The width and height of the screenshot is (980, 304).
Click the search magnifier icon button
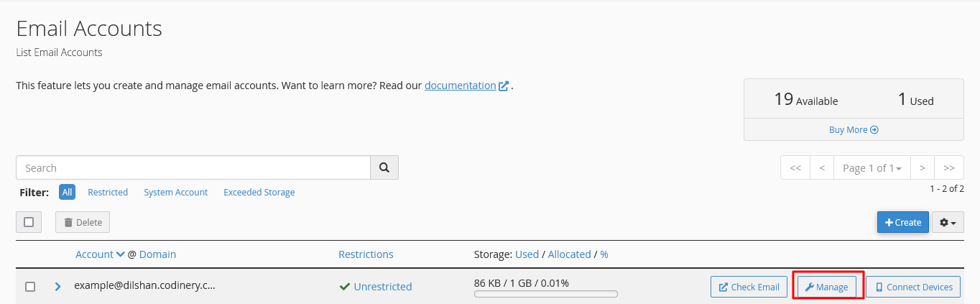(x=384, y=167)
